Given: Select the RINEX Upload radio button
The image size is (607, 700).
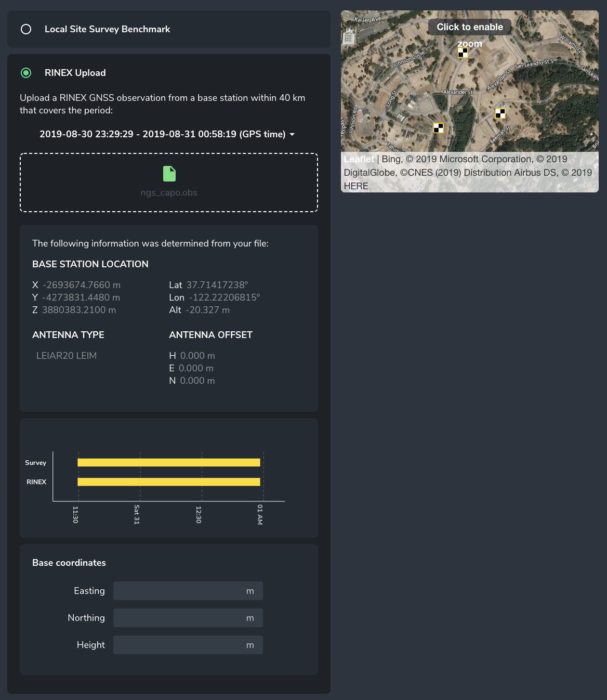Looking at the screenshot, I should 26,73.
